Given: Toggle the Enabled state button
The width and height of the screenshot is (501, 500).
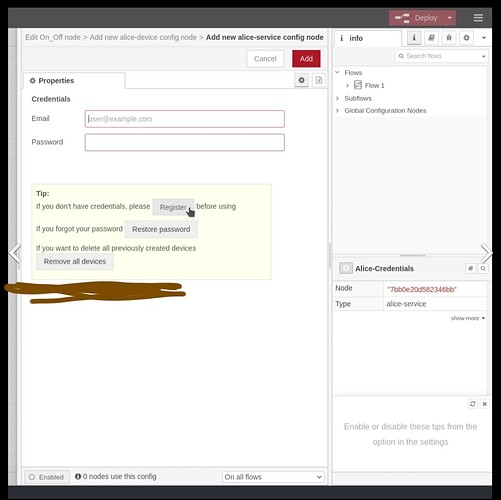Looking at the screenshot, I should click(46, 477).
